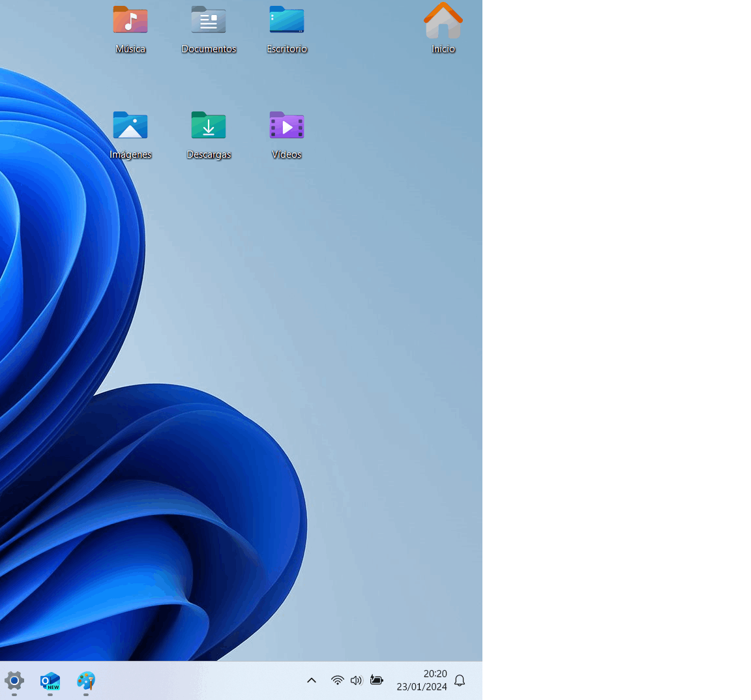This screenshot has height=700, width=751.
Task: Click the Música label text
Action: (130, 49)
